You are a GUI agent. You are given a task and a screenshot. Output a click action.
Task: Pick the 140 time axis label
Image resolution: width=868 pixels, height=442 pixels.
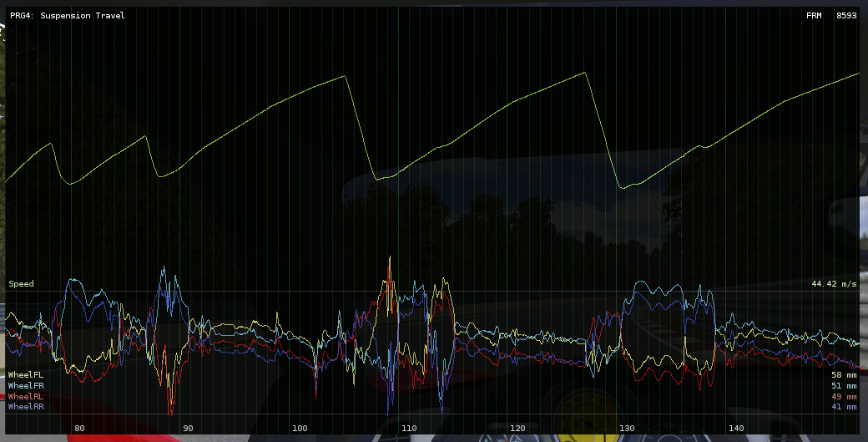pos(736,428)
